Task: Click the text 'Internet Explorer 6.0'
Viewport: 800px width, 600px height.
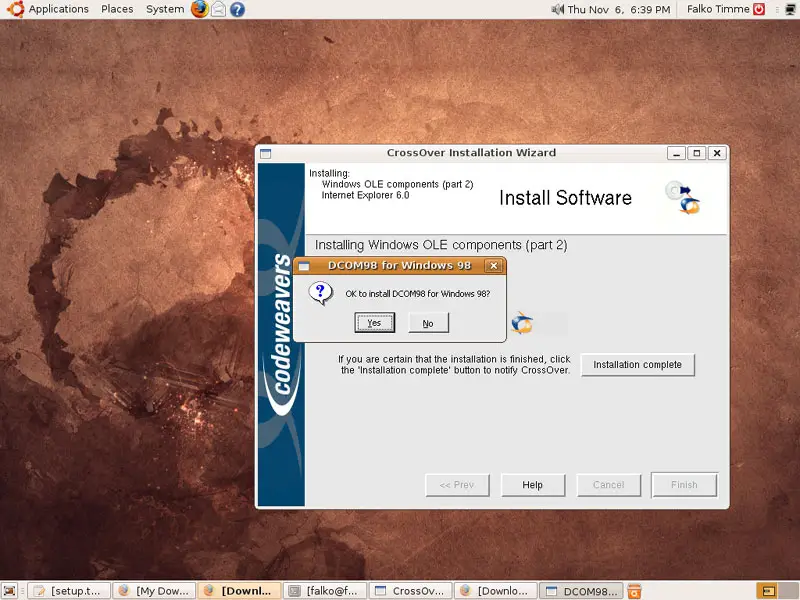Action: [365, 195]
